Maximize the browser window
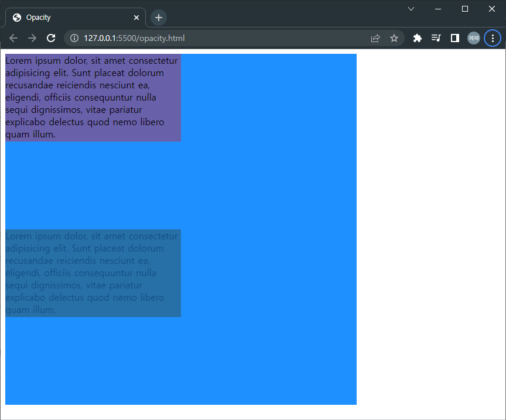The height and width of the screenshot is (420, 506). pyautogui.click(x=464, y=9)
